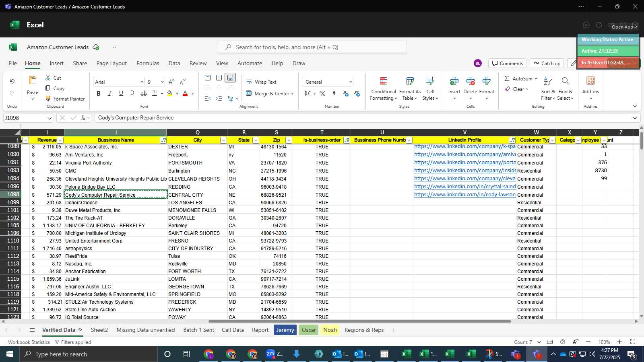Viewport: 644px width, 362px height.
Task: Click the Cut scissors icon
Action: tap(48, 78)
